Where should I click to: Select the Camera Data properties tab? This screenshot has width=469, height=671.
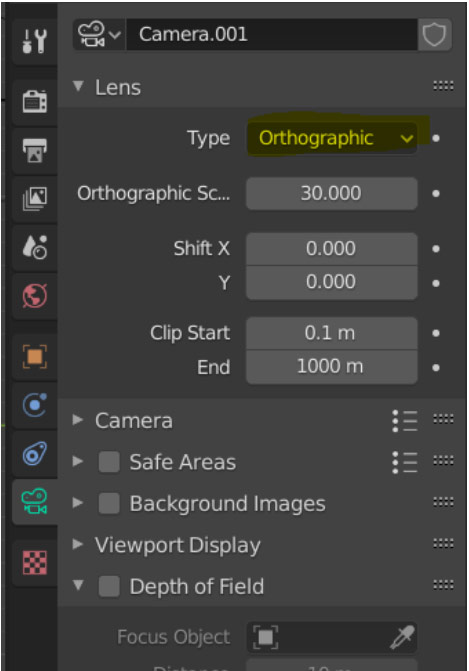pos(35,502)
